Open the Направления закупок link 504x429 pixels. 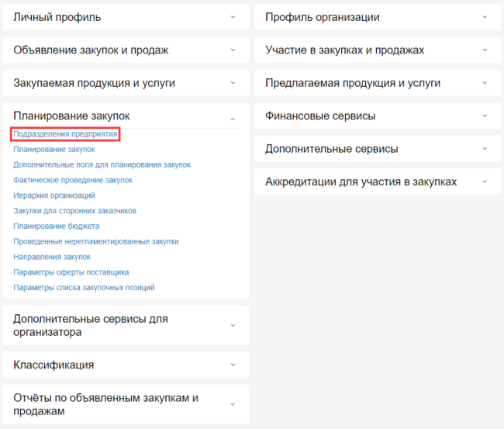pos(52,257)
